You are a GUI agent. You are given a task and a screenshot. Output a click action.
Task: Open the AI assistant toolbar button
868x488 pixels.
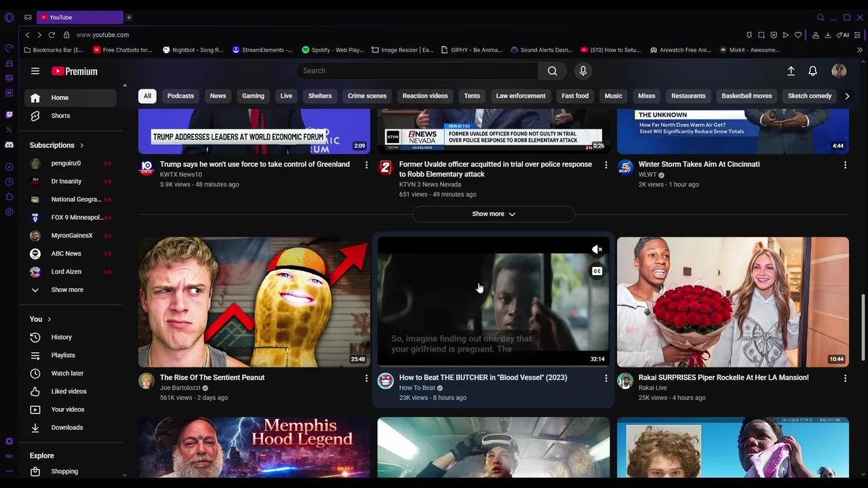click(x=843, y=35)
